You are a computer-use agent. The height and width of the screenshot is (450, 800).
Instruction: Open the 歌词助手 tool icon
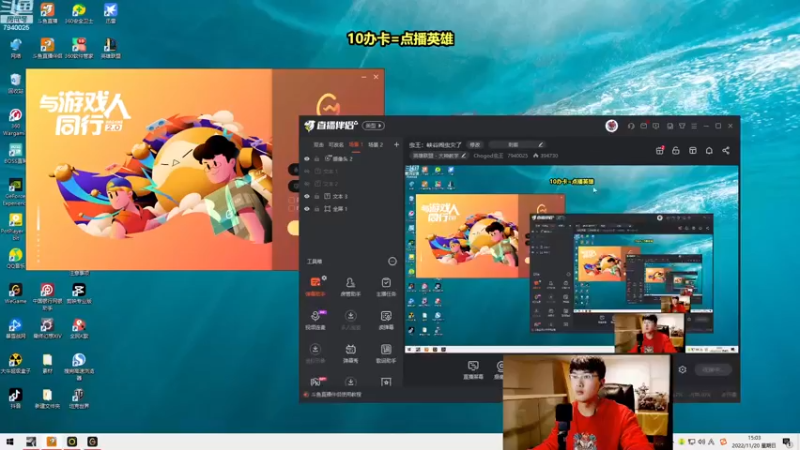click(x=386, y=353)
